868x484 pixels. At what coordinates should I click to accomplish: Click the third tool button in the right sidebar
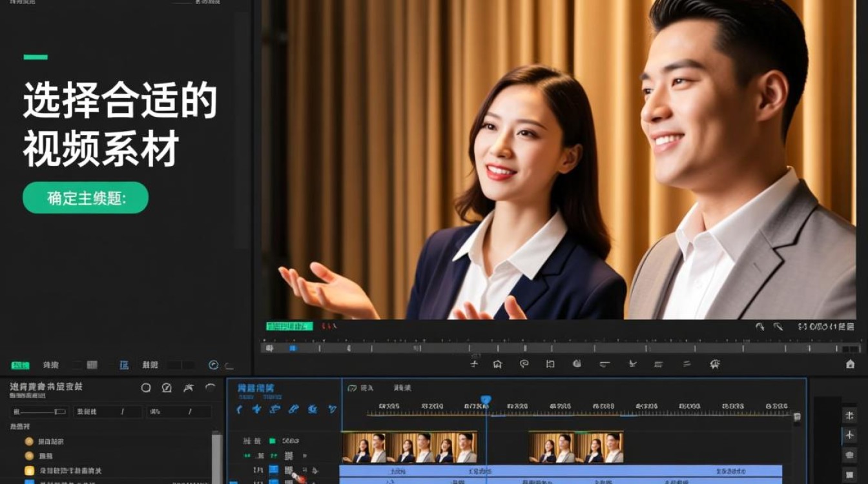click(x=850, y=456)
